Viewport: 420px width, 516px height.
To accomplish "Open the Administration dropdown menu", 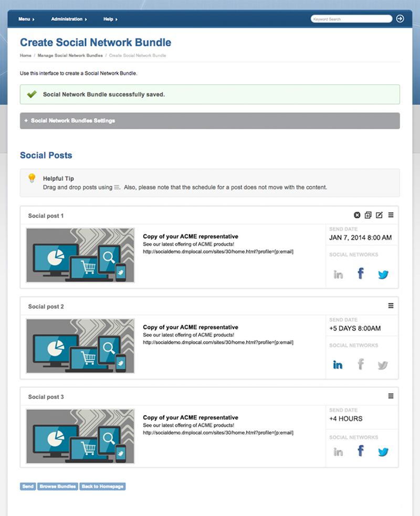I will tap(69, 19).
